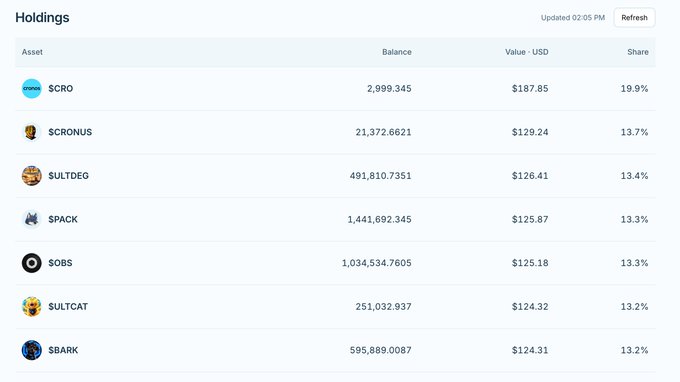Click the 13.2% share for $BARK
This screenshot has width=680, height=382.
[x=634, y=350]
